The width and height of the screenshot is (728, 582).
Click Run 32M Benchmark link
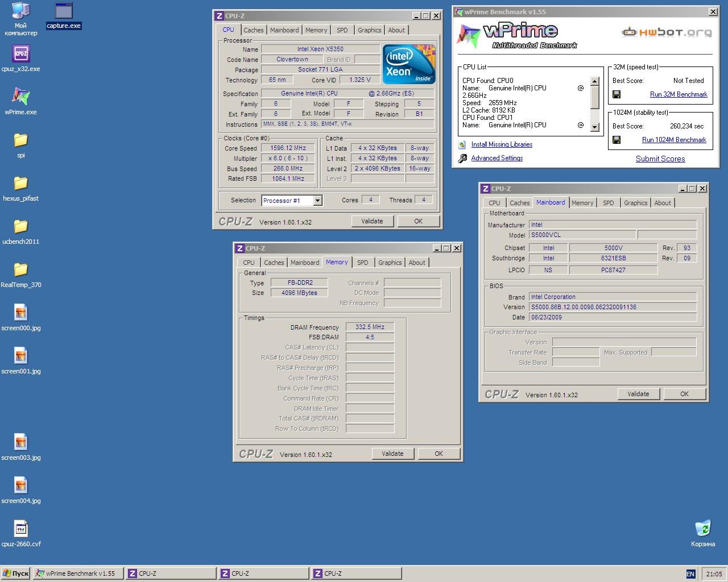point(679,94)
